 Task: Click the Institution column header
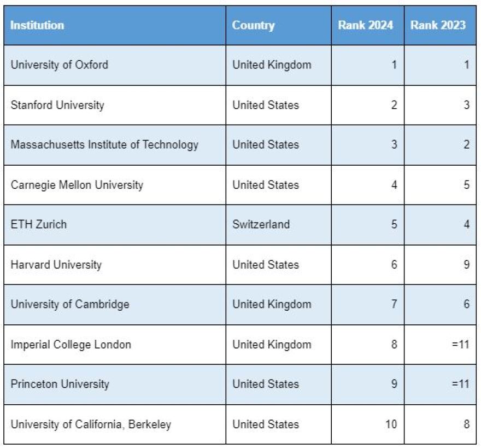[37, 25]
